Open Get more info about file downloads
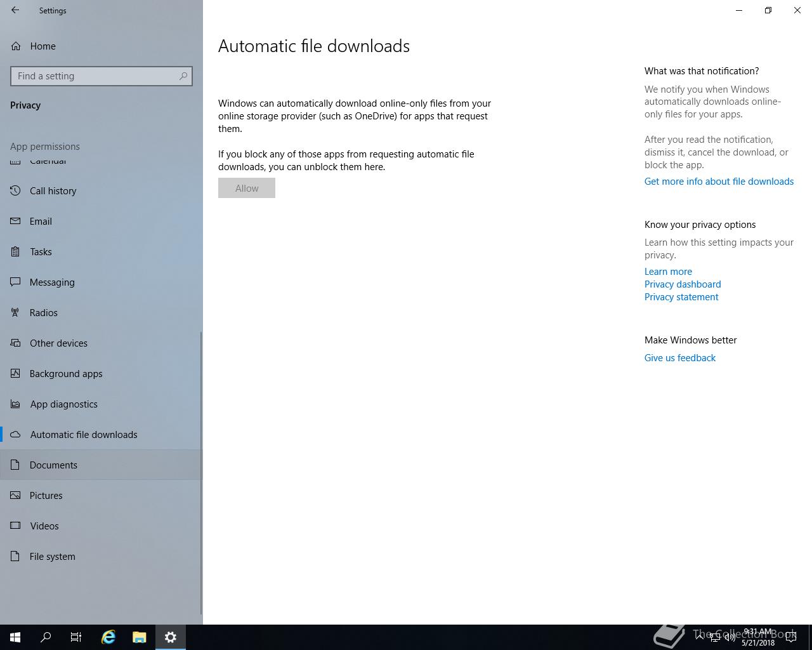This screenshot has height=650, width=812. [719, 182]
